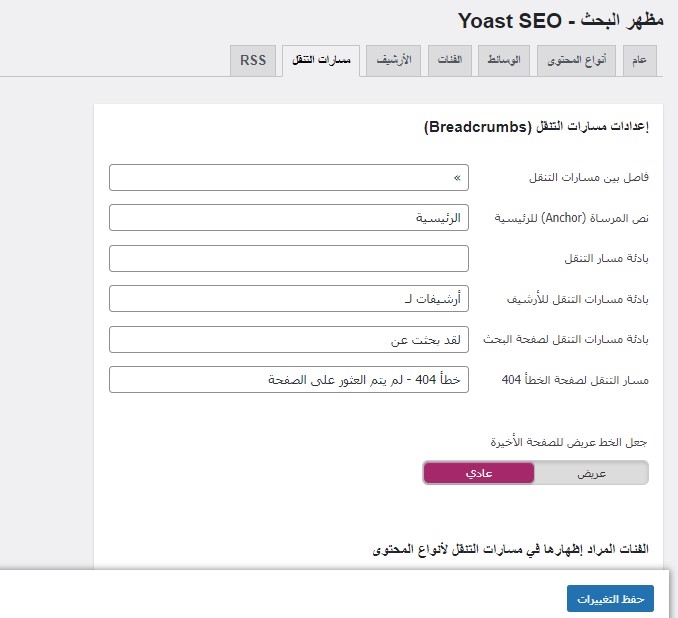Screen dimensions: 678x618
Task: Open the RSS tab
Action: click(x=253, y=61)
